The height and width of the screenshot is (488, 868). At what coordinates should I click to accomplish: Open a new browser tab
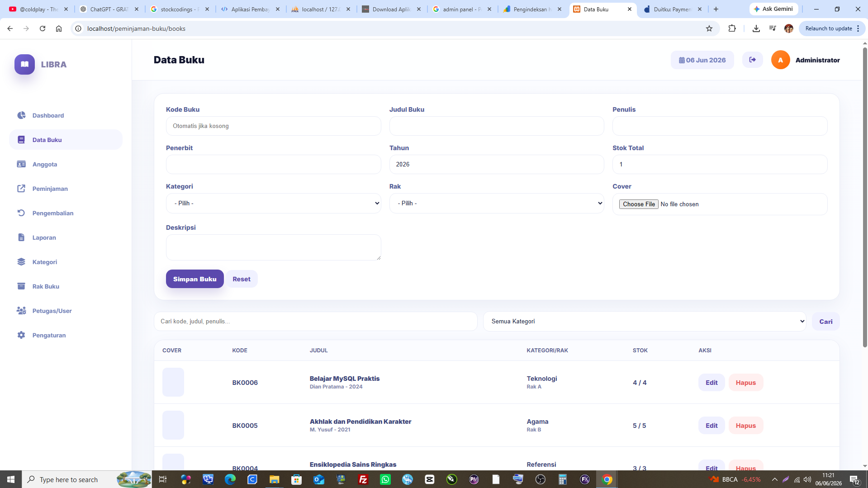(x=716, y=9)
